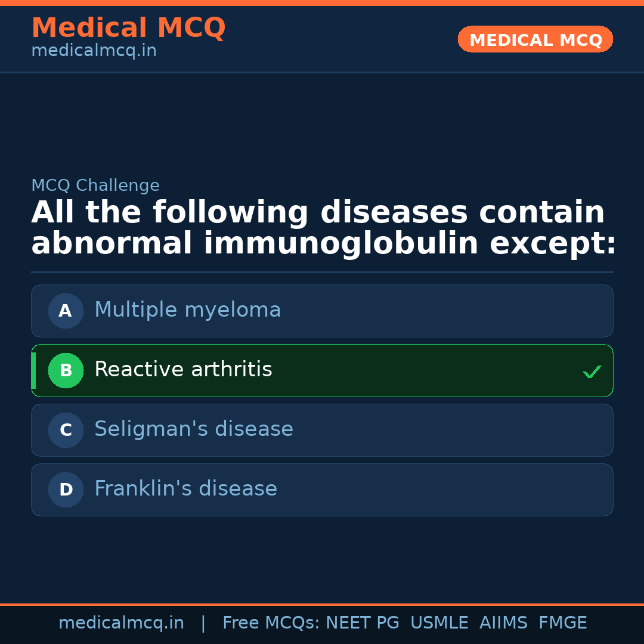Pick the "Franklin's disease" answer text
644x644 pixels.
(185, 489)
